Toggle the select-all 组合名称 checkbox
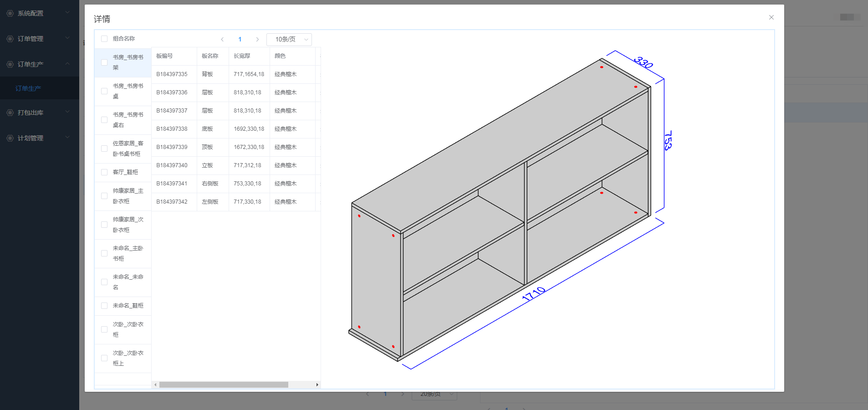 (104, 39)
